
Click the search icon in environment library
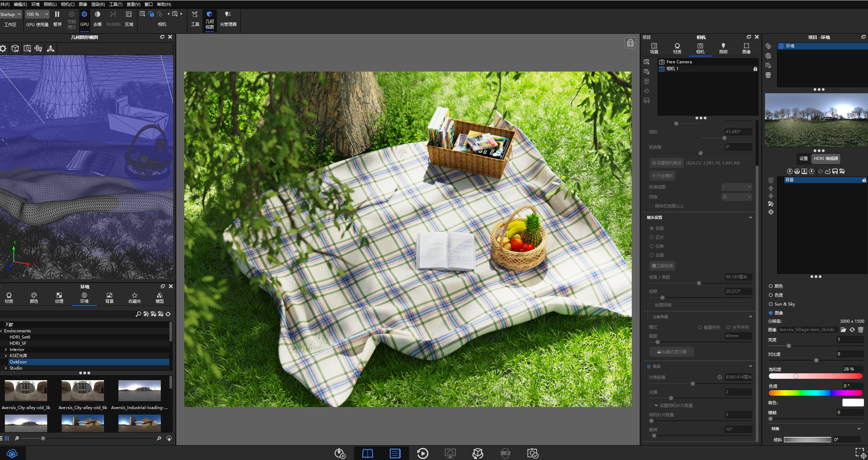tap(138, 314)
